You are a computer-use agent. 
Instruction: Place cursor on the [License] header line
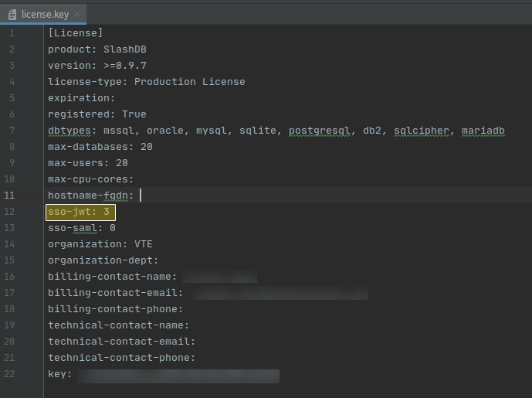[75, 33]
